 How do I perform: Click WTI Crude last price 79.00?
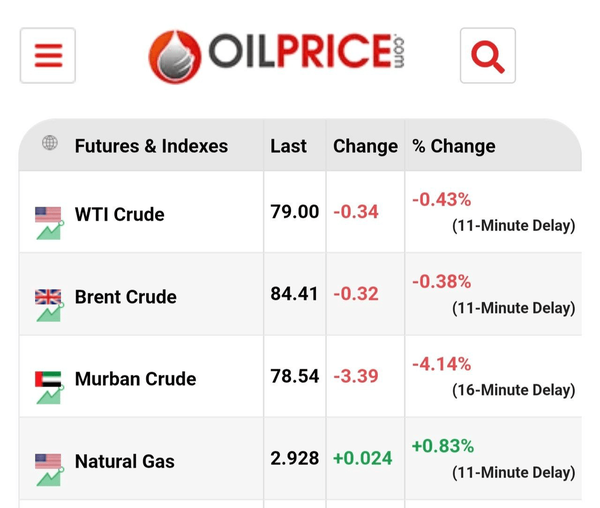pyautogui.click(x=295, y=212)
